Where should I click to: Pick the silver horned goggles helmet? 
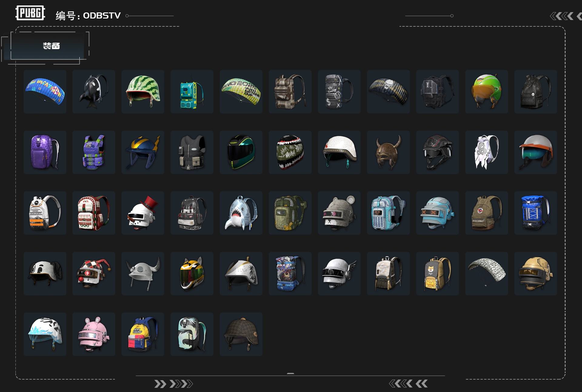coord(143,273)
